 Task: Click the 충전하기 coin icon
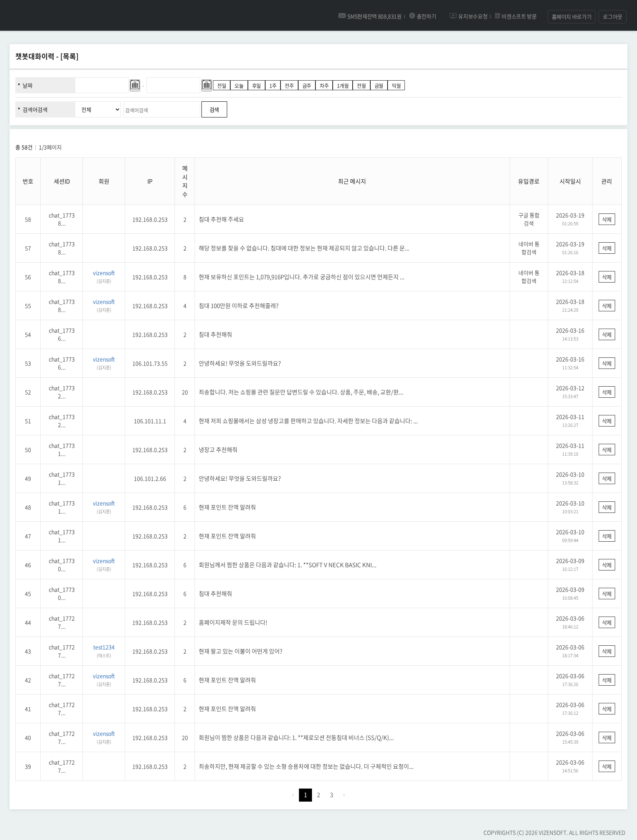coord(412,16)
